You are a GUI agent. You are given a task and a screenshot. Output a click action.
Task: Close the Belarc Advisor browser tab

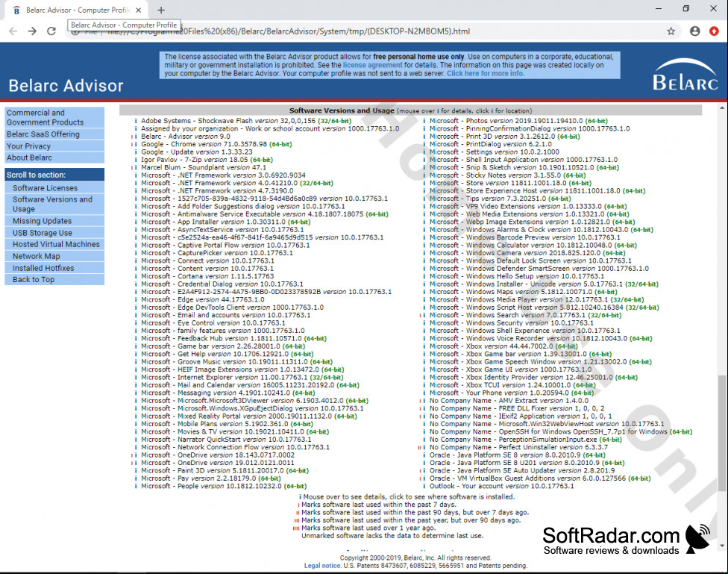(x=138, y=10)
